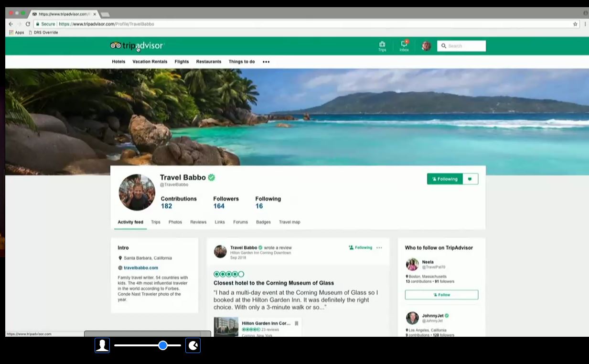Save Hilton Garden Inn with bookmark icon

pos(296,323)
